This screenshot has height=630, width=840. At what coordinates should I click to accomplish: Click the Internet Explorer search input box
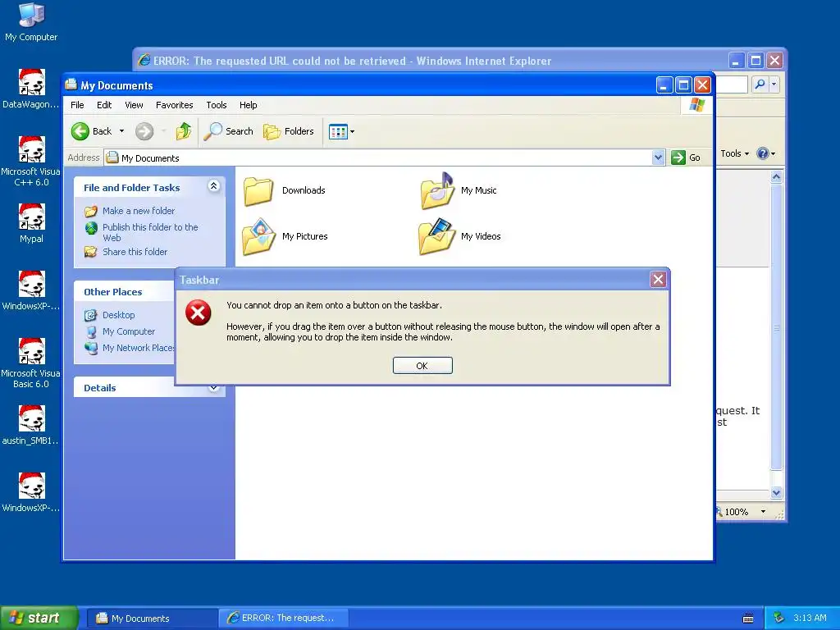[x=732, y=84]
